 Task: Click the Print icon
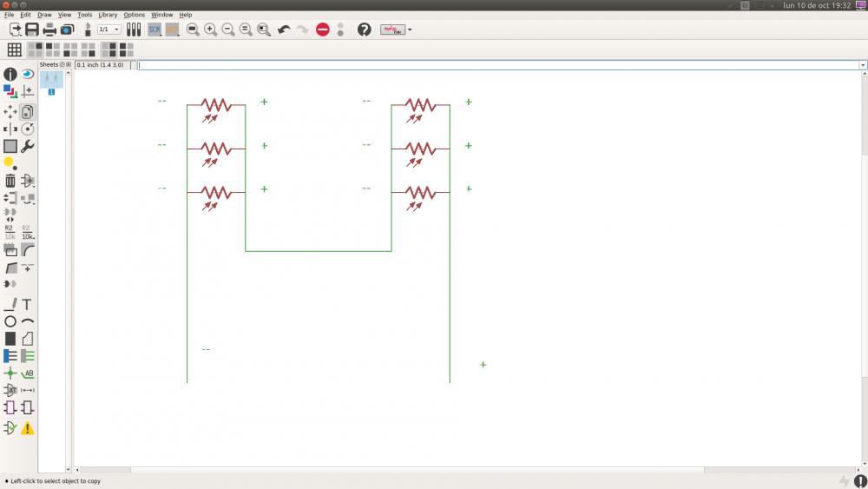49,30
